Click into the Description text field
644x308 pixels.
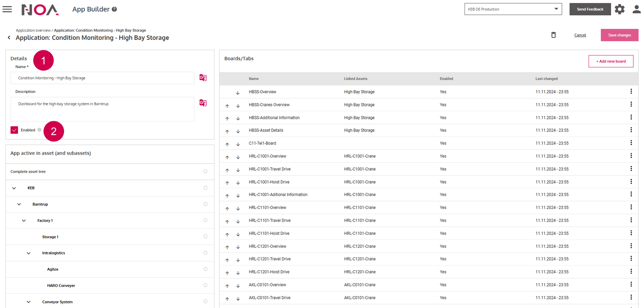pos(102,109)
